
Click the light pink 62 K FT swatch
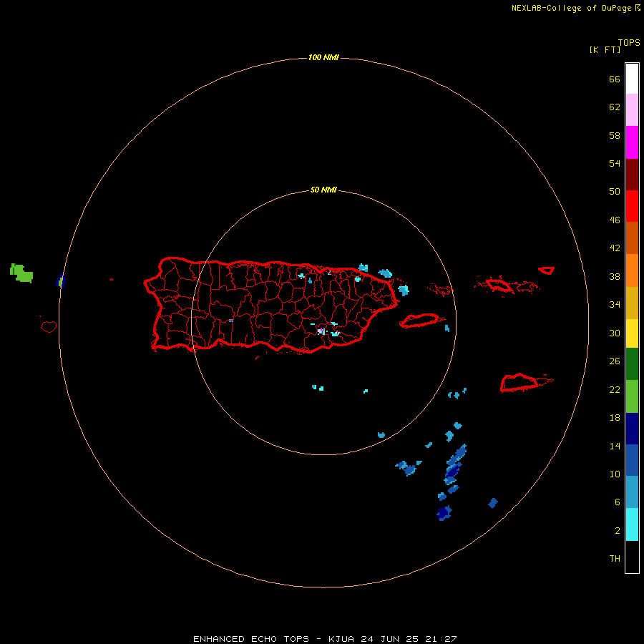point(632,110)
